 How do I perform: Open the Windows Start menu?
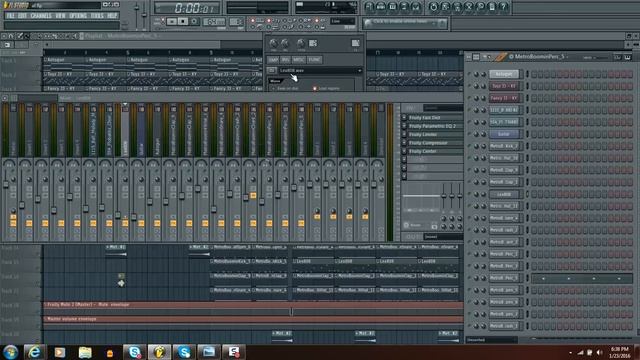(x=10, y=352)
